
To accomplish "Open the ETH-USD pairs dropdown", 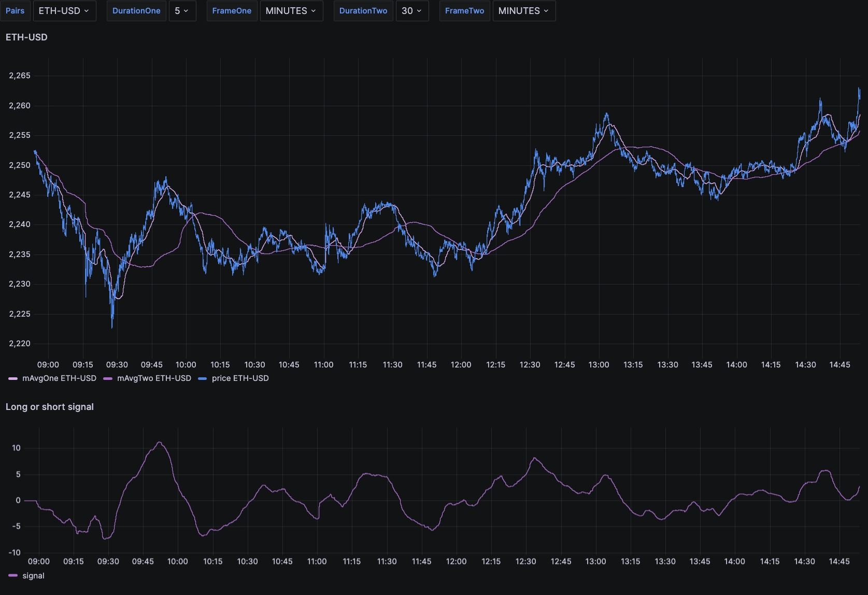I will pyautogui.click(x=64, y=11).
